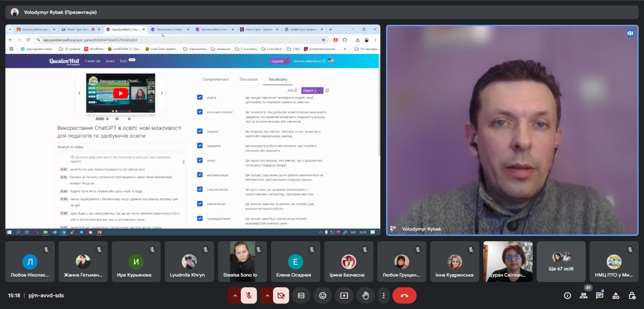The width and height of the screenshot is (644, 309).
Task: Click the QuestionWell logo
Action: coord(64,61)
